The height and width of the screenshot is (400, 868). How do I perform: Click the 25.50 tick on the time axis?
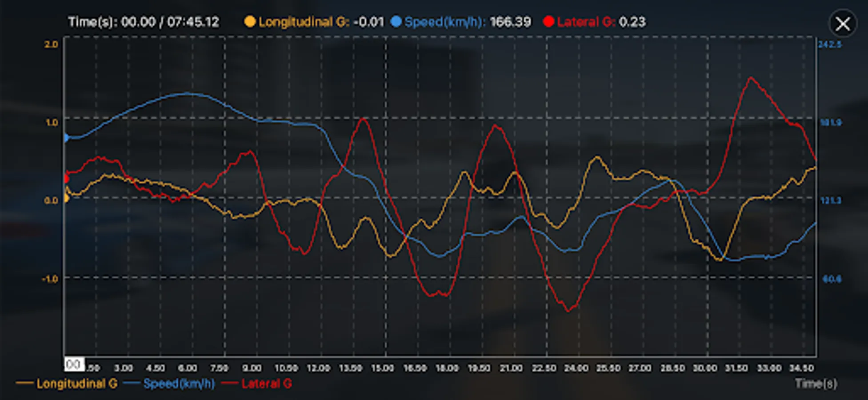click(608, 368)
